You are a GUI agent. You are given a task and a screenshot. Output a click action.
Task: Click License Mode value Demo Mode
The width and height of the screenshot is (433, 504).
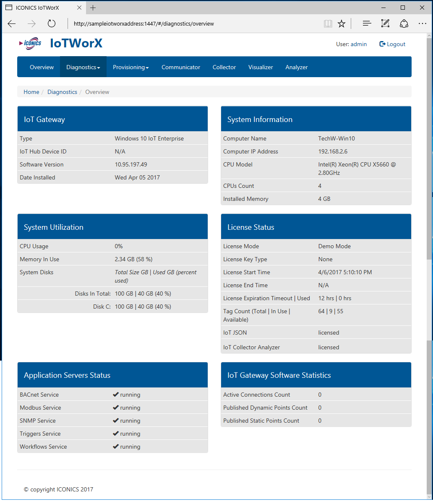pos(334,246)
